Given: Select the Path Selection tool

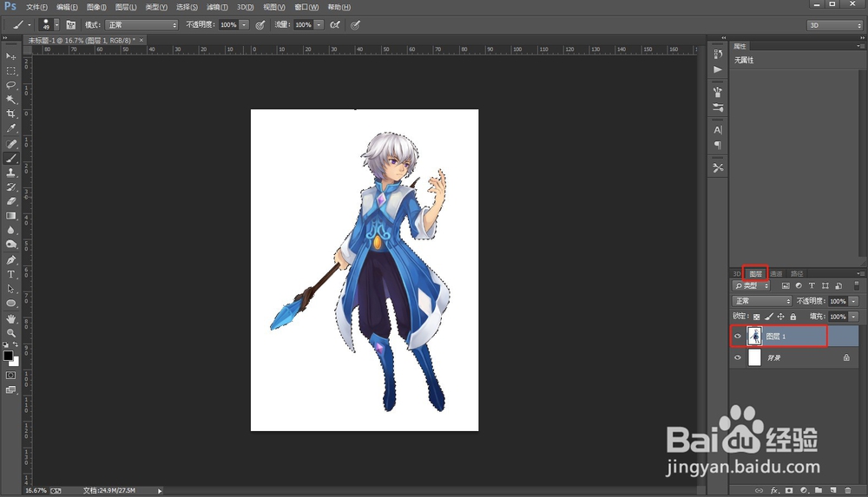Looking at the screenshot, I should point(10,289).
